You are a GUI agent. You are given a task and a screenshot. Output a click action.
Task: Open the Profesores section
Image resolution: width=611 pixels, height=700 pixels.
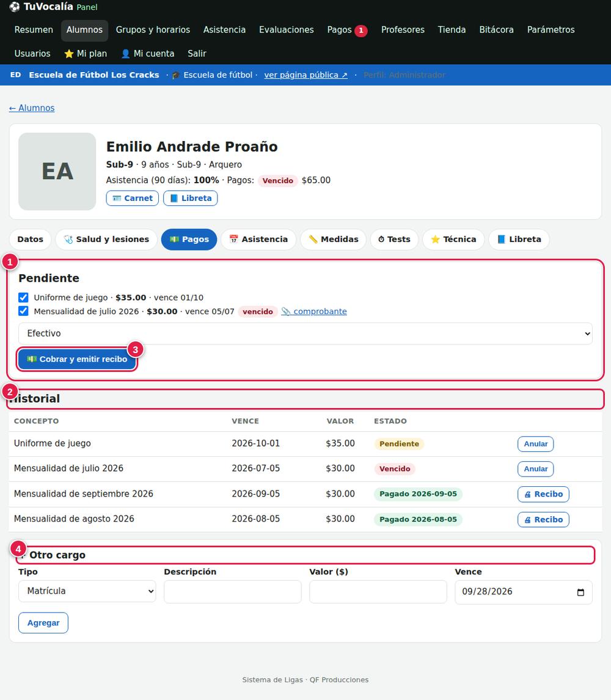(x=403, y=30)
